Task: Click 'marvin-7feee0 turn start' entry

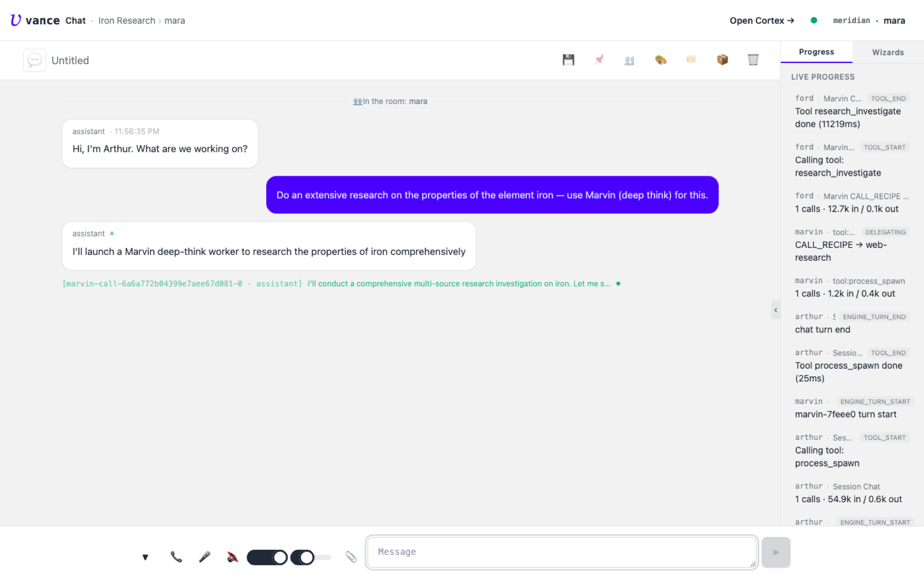Action: tap(852, 408)
